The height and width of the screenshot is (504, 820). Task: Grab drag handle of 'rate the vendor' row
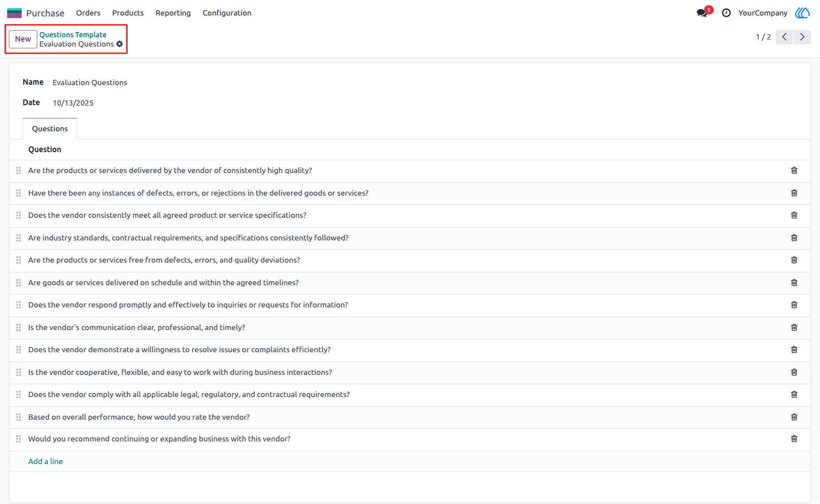(x=19, y=417)
